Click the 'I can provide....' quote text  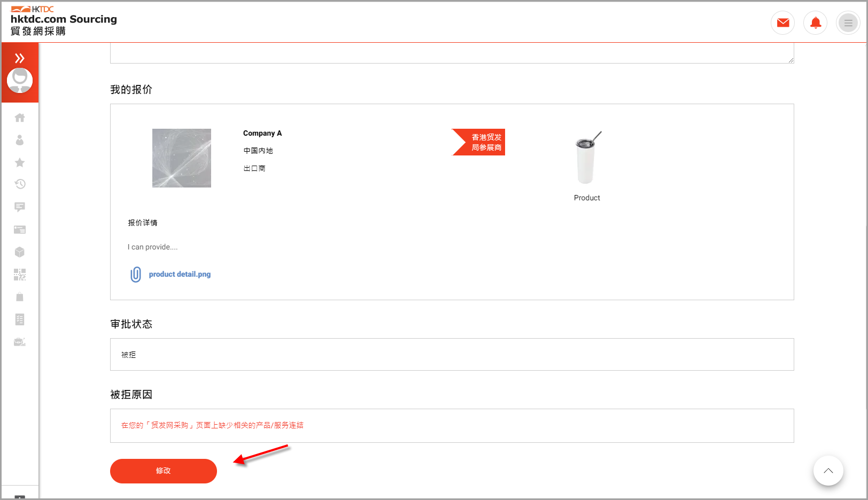pyautogui.click(x=152, y=247)
